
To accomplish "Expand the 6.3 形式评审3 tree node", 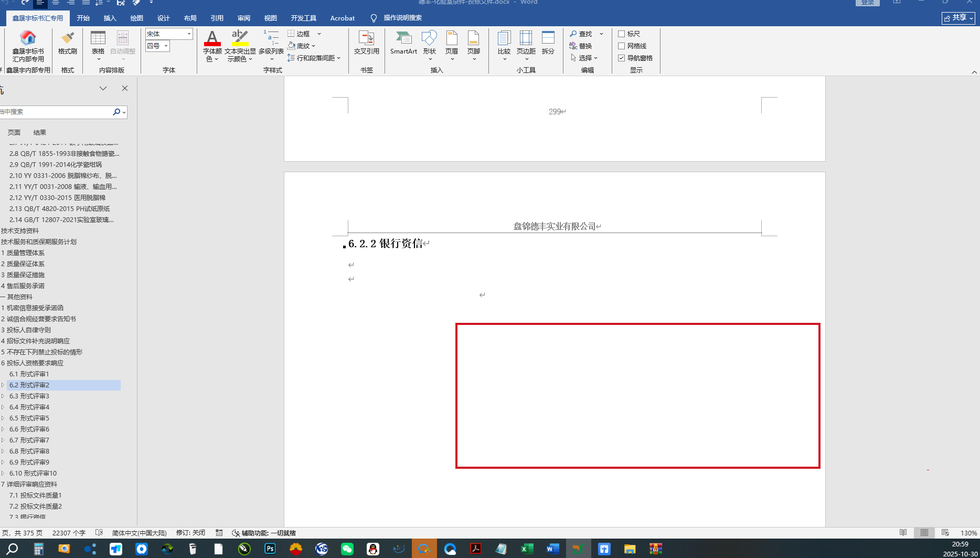I will 3,396.
